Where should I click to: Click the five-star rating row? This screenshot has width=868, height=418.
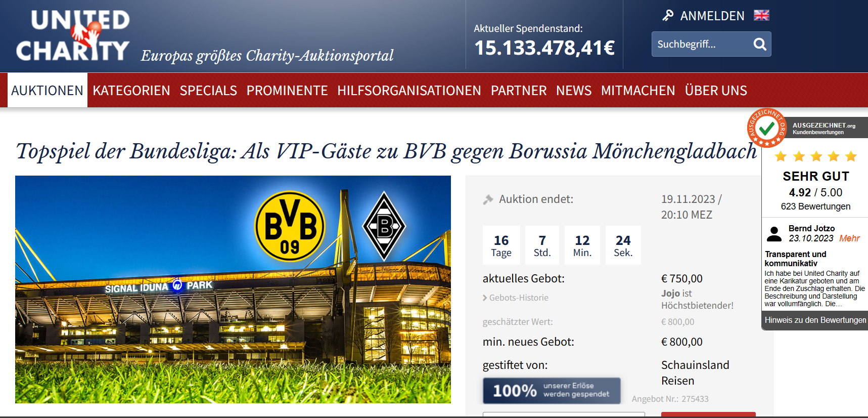pyautogui.click(x=815, y=156)
